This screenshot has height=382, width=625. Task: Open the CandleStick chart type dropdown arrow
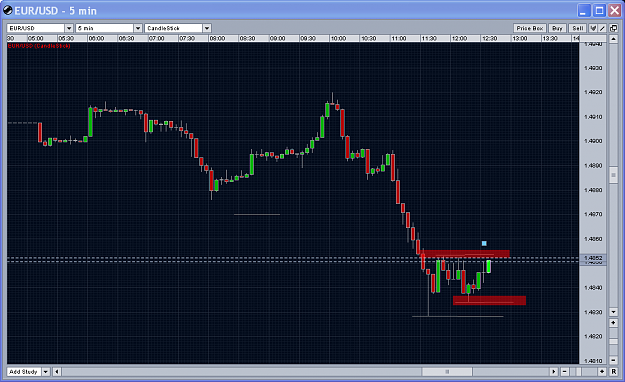(x=206, y=28)
